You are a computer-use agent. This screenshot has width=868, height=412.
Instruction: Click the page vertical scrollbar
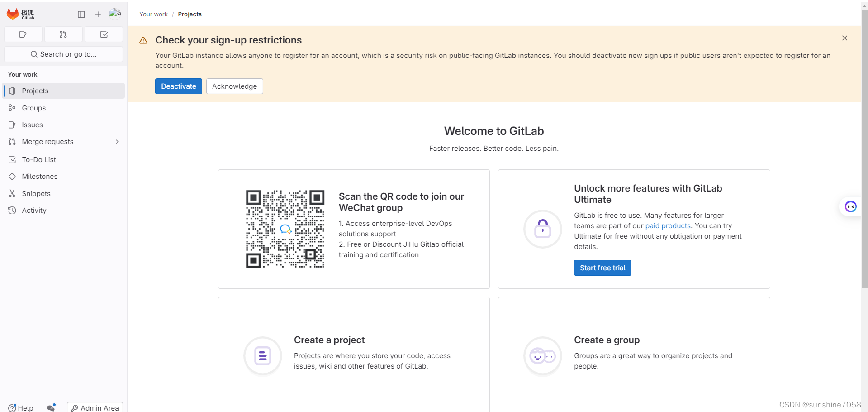coord(864,149)
